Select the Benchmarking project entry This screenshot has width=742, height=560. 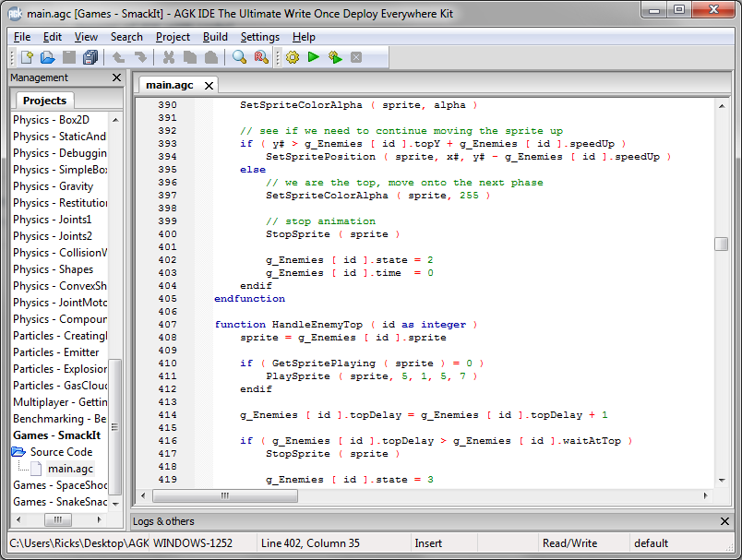tap(60, 419)
